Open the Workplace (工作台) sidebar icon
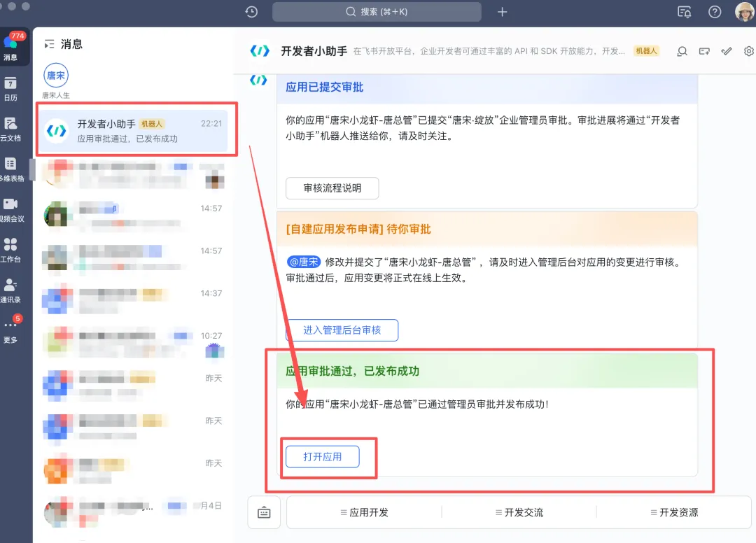 10,251
